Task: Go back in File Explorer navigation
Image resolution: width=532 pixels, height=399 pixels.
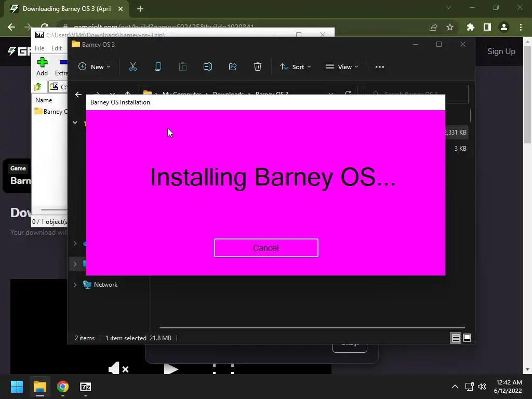Action: [78, 95]
